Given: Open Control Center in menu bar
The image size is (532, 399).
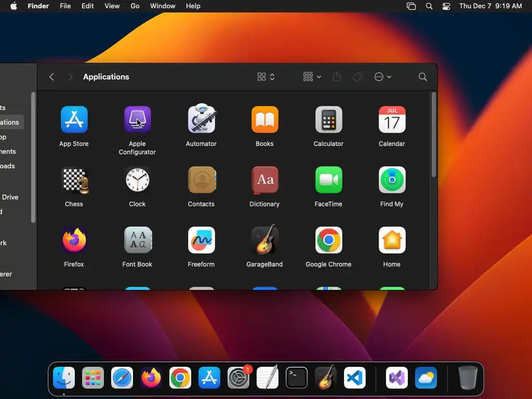Looking at the screenshot, I should pos(446,6).
